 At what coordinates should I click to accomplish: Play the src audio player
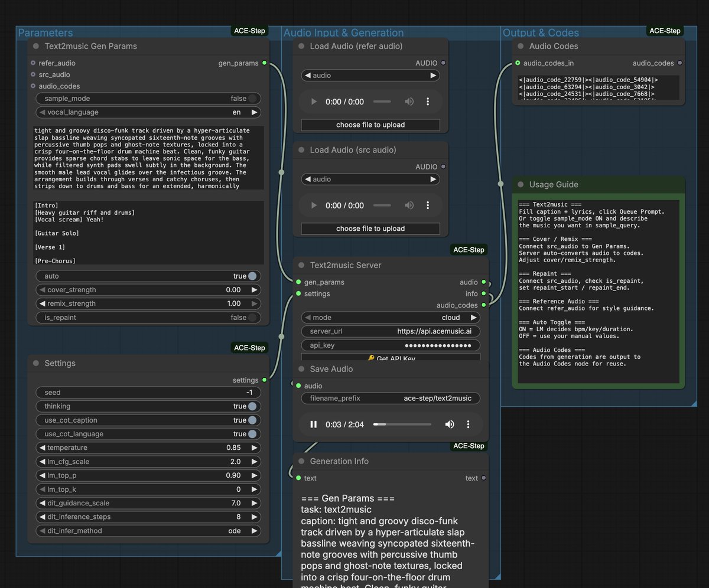coord(314,205)
